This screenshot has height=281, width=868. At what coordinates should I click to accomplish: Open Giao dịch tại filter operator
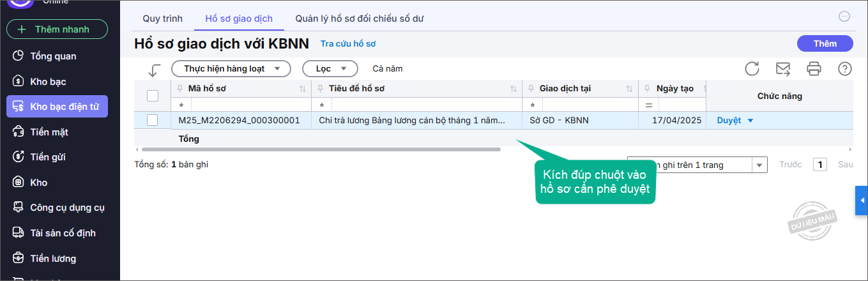tap(533, 105)
